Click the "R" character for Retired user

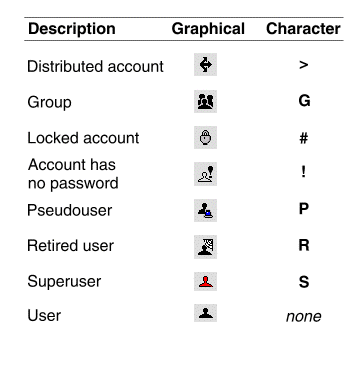point(304,245)
